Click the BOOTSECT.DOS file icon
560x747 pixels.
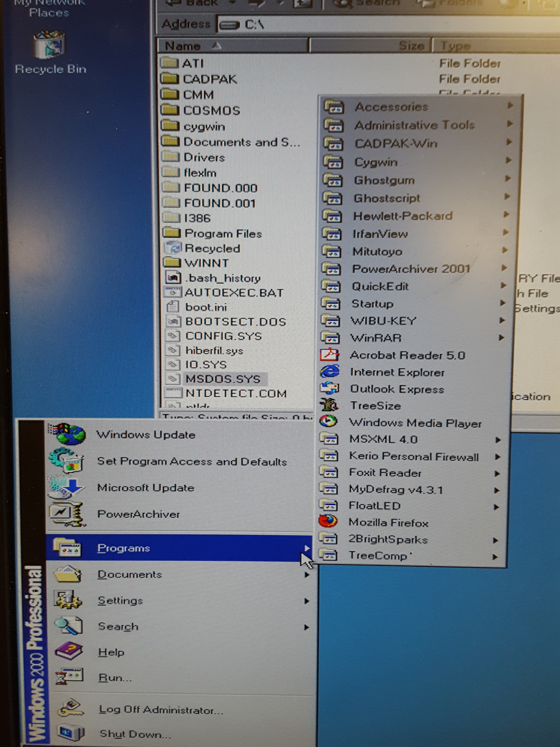click(173, 321)
